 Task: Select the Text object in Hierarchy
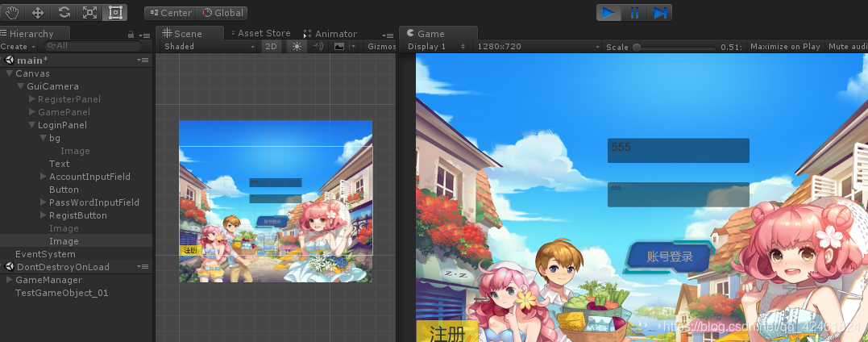coord(59,164)
